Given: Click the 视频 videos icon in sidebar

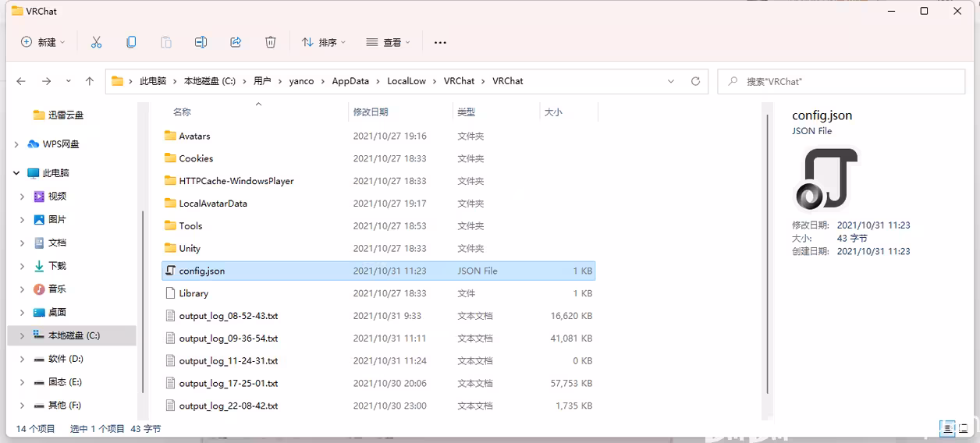Looking at the screenshot, I should point(39,197).
